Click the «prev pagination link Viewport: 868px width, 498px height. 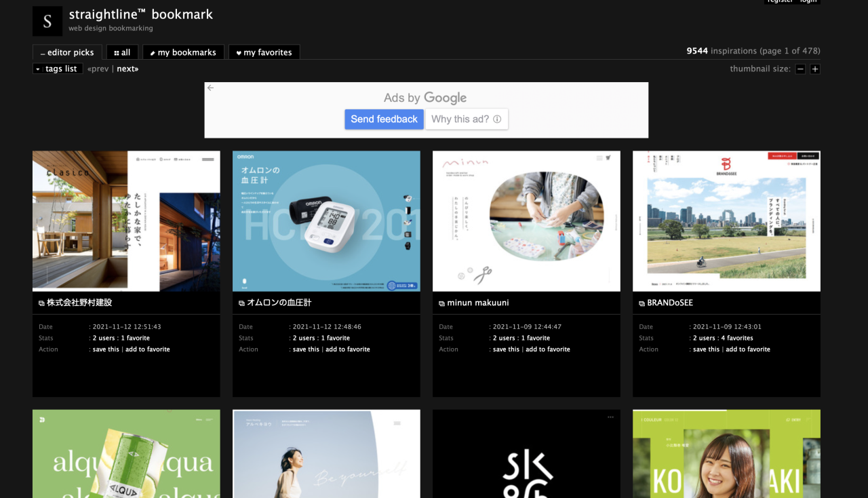(98, 69)
